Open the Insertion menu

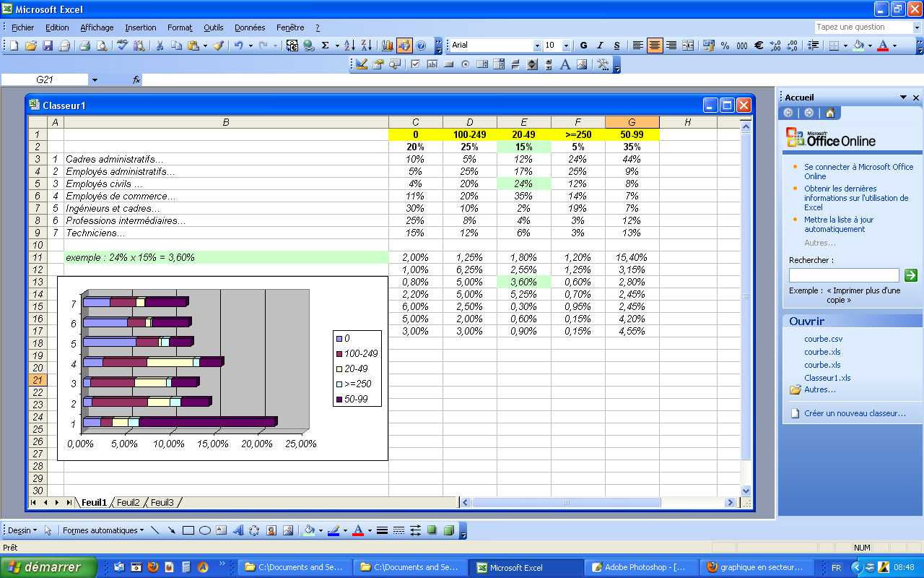[x=140, y=27]
